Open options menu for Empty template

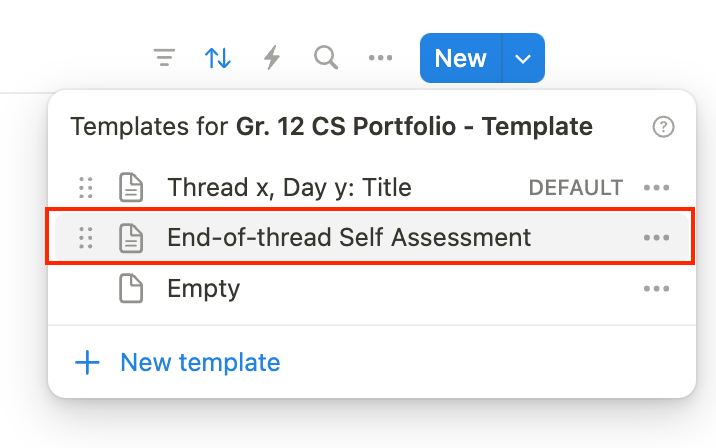(x=656, y=289)
